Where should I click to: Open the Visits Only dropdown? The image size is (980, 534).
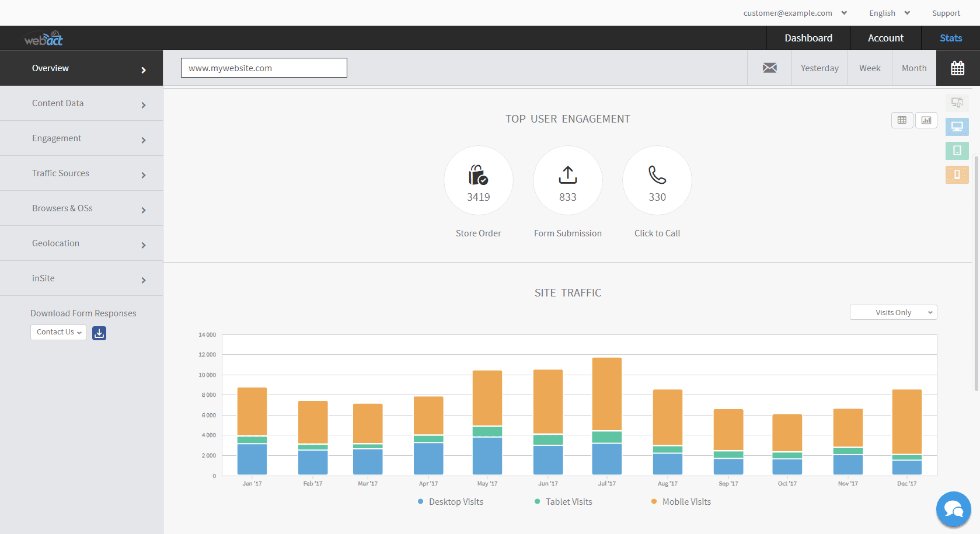(893, 312)
